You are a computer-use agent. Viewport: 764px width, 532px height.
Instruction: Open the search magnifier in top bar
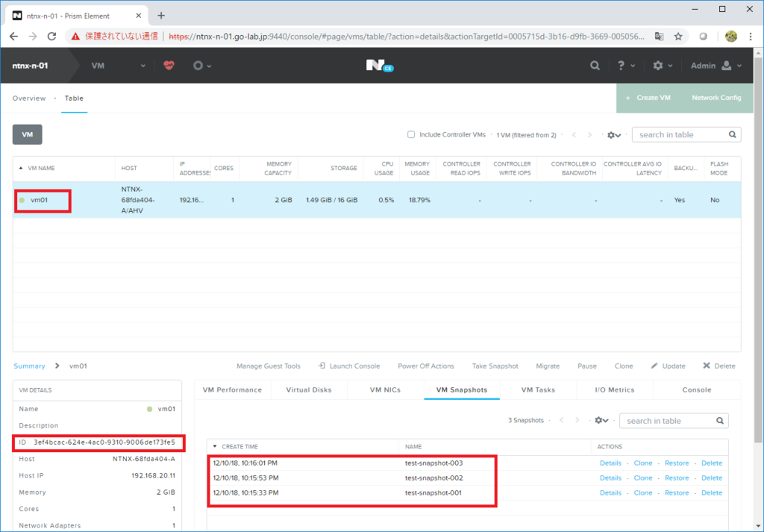595,65
